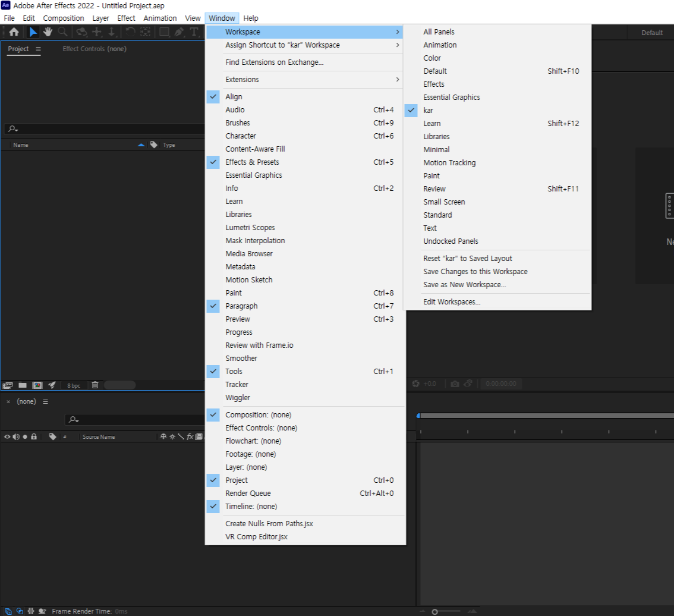Screen dimensions: 674x616
Task: Sort by Name column arrow in Project
Action: coord(141,145)
